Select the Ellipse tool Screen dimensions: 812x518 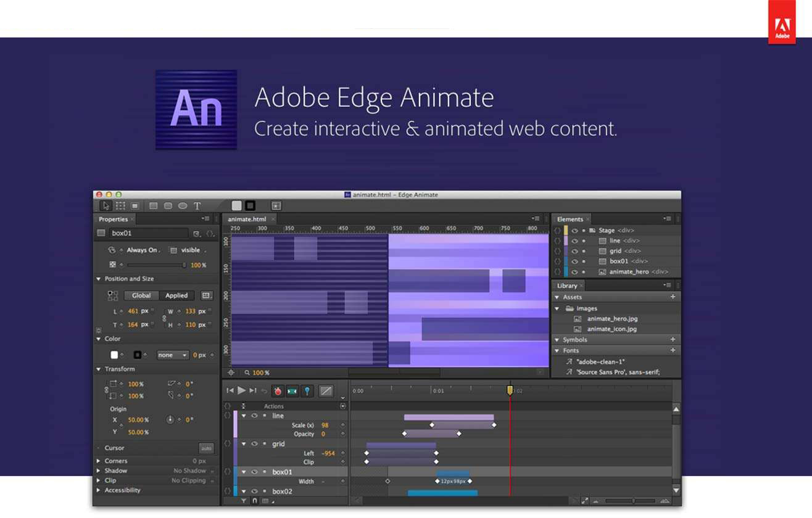pos(183,206)
